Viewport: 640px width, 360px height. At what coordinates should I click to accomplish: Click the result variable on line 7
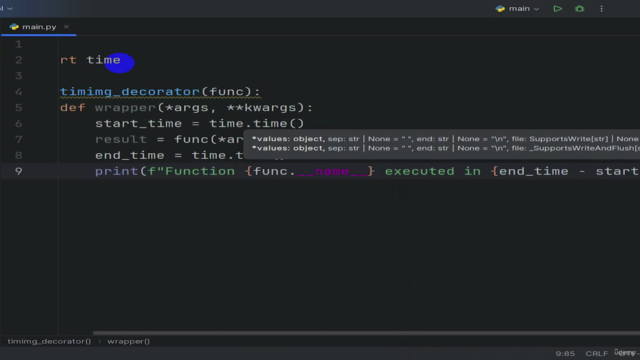(x=121, y=140)
